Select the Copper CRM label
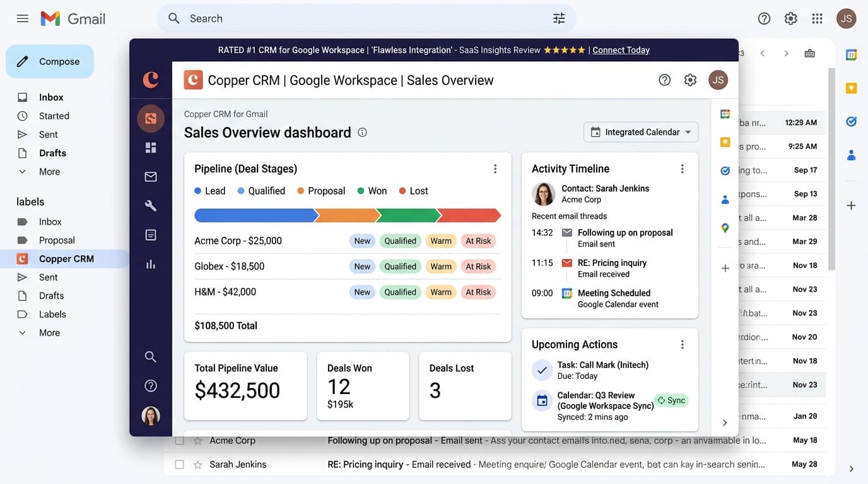868x484 pixels. tap(66, 258)
